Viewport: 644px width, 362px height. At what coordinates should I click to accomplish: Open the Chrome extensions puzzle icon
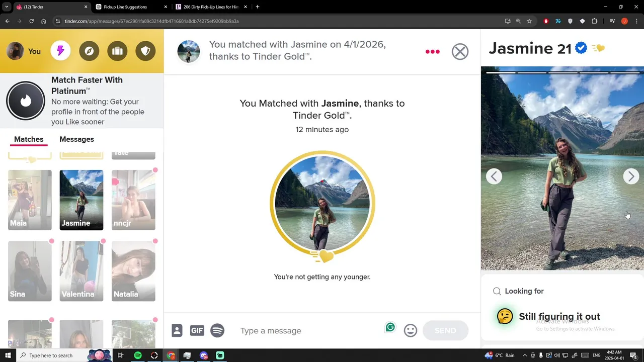(x=595, y=21)
